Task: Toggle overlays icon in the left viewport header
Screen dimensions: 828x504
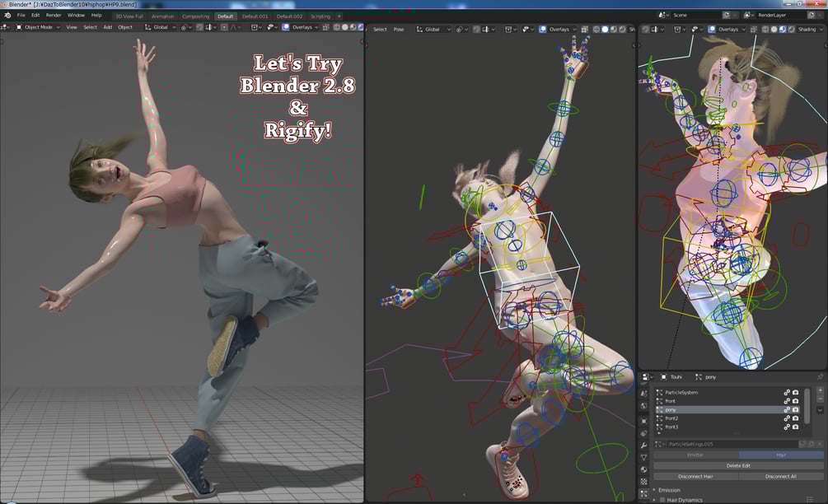Action: click(x=285, y=27)
